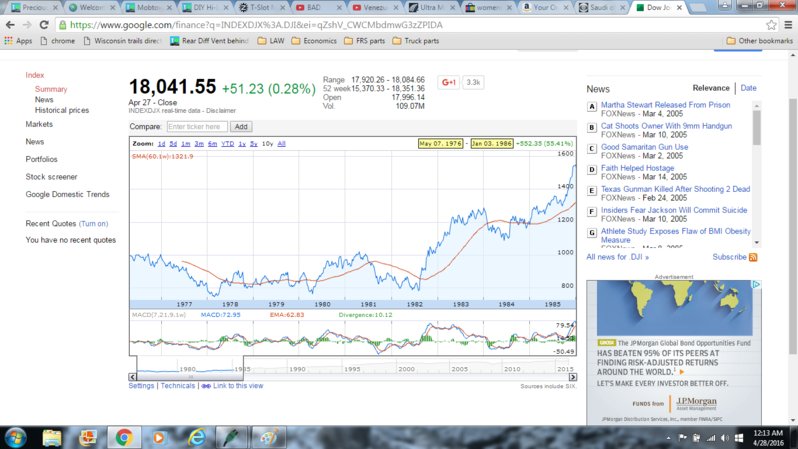Sort news by Date
This screenshot has width=798, height=449.
[x=748, y=88]
